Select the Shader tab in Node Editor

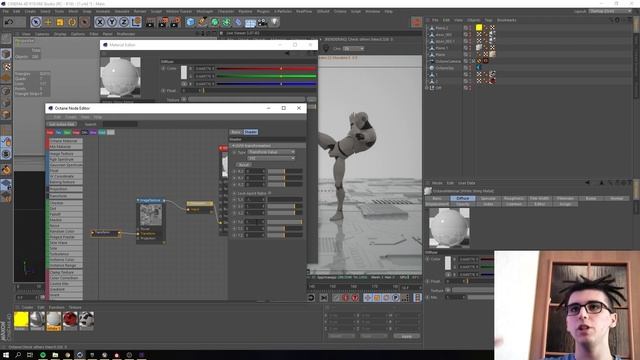251,132
